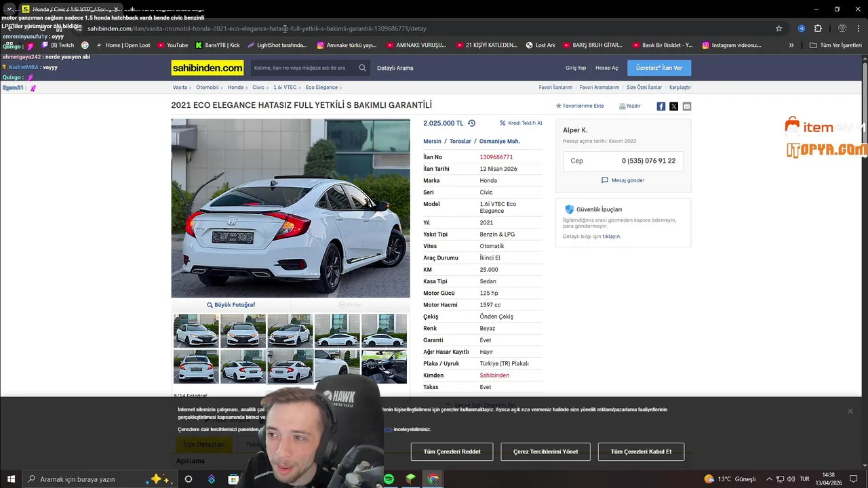Click Tüm Çerezleri Reddet
Image resolution: width=868 pixels, height=488 pixels.
pyautogui.click(x=452, y=452)
